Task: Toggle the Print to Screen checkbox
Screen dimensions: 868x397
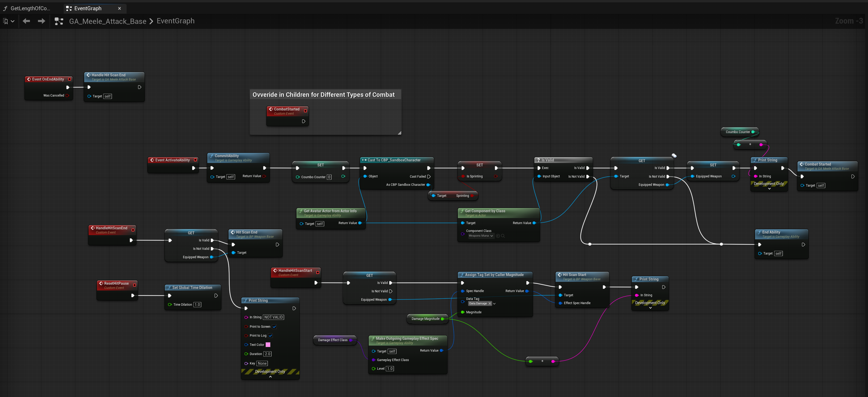Action: click(x=274, y=327)
